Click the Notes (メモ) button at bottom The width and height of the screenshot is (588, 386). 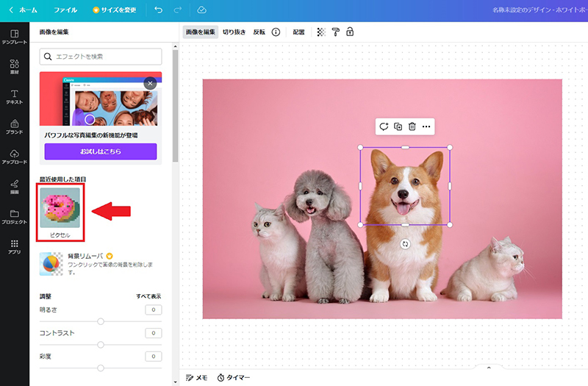196,378
